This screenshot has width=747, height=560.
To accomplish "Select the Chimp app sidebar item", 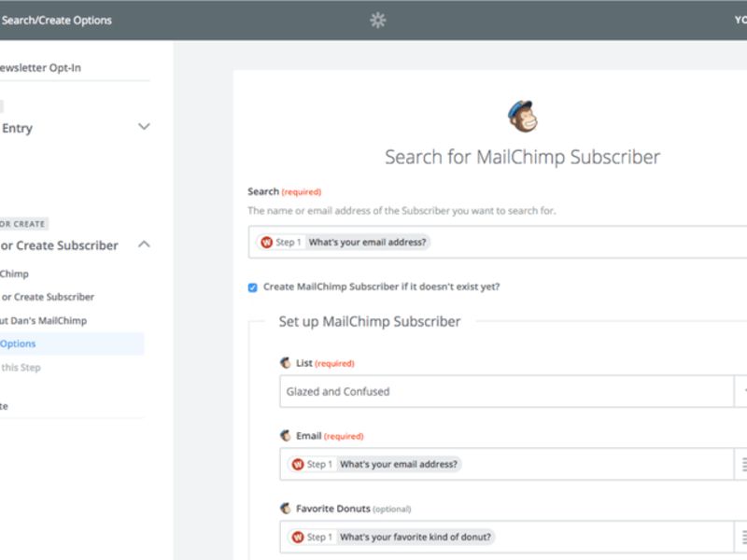I will click(x=14, y=273).
